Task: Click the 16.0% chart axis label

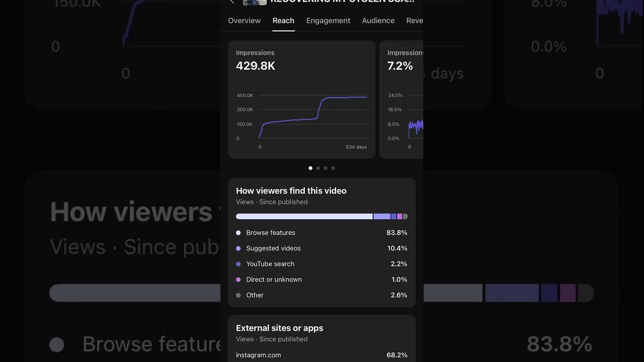Action: (395, 110)
